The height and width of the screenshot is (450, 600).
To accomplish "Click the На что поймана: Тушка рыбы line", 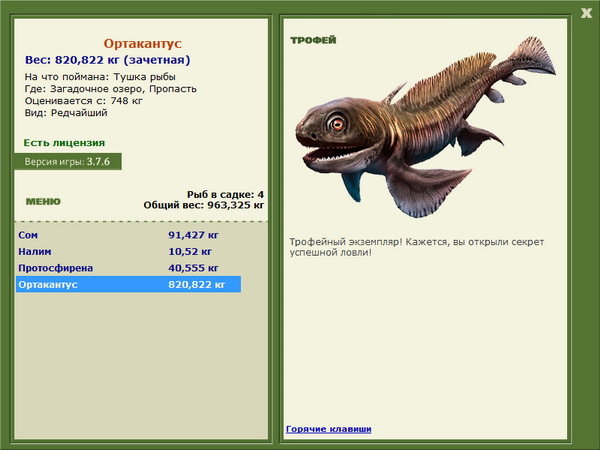I will click(100, 77).
